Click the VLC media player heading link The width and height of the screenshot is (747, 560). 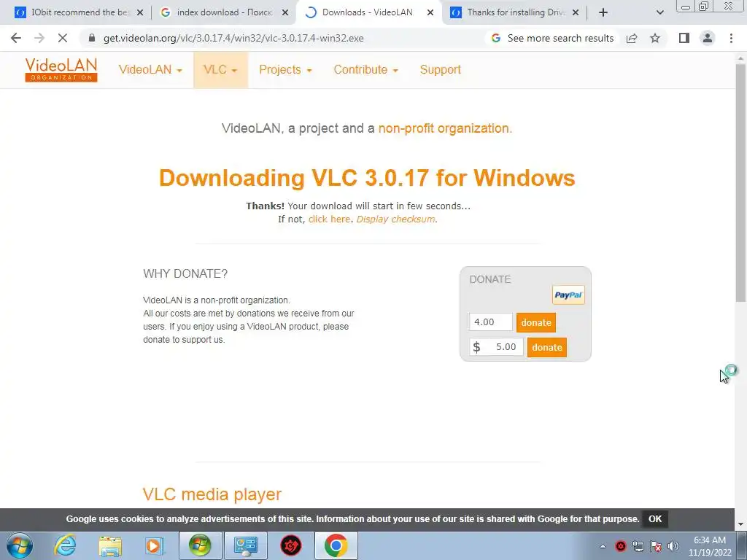212,494
